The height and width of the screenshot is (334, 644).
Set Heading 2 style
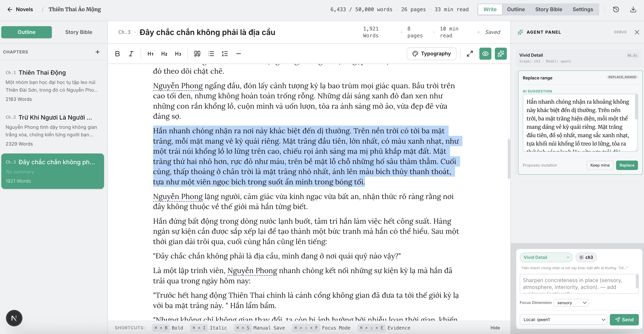(164, 54)
